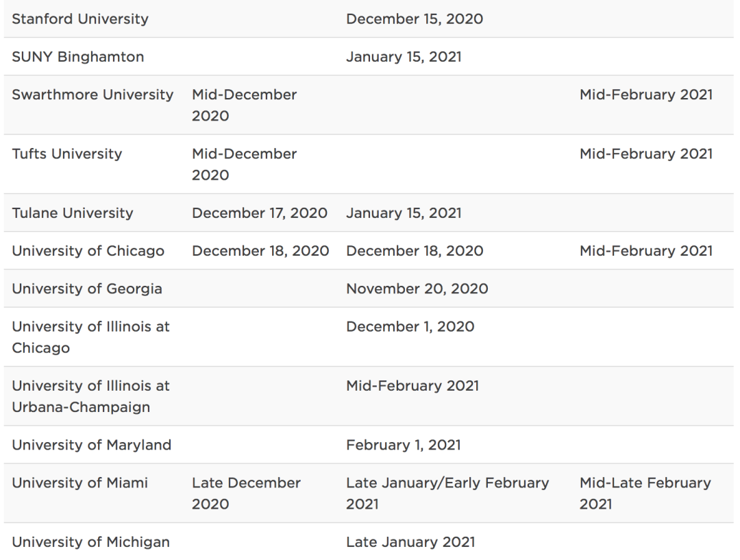The image size is (740, 560).
Task: Click University of Illinois at Urbana-Champaign
Action: tap(90, 396)
